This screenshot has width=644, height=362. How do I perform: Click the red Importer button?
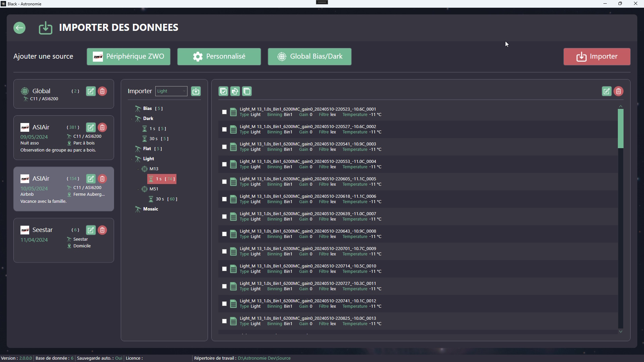(x=597, y=57)
